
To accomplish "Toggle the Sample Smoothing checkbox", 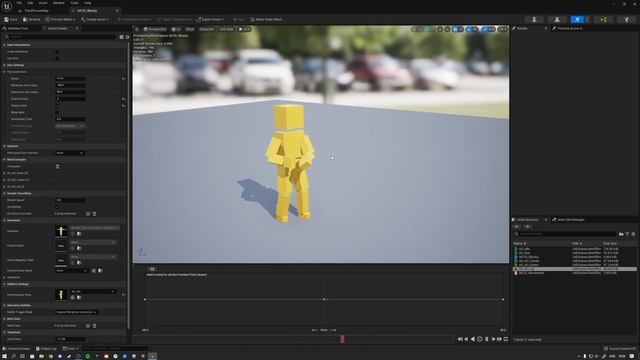I will (x=57, y=207).
